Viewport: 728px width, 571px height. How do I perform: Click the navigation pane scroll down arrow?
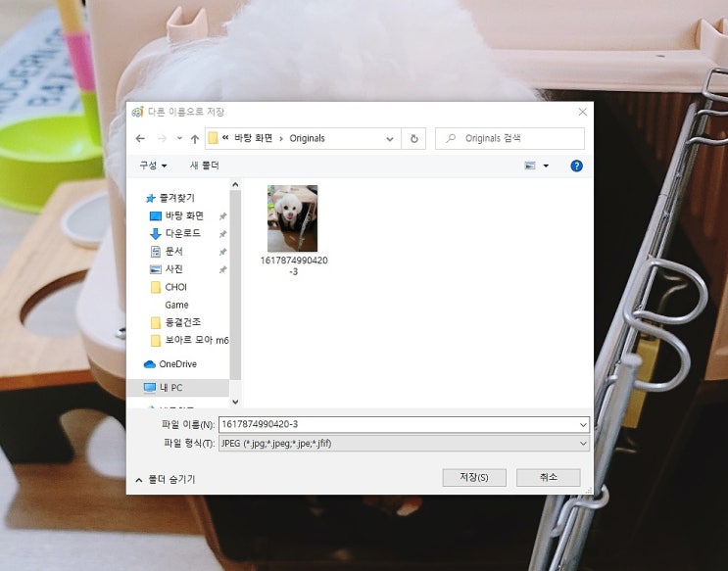235,402
